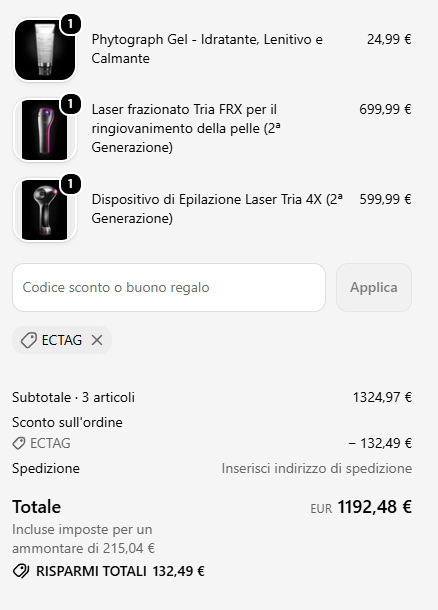This screenshot has height=610, width=438.
Task: Open the Phytograph Gel product thumbnail
Action: point(45,50)
